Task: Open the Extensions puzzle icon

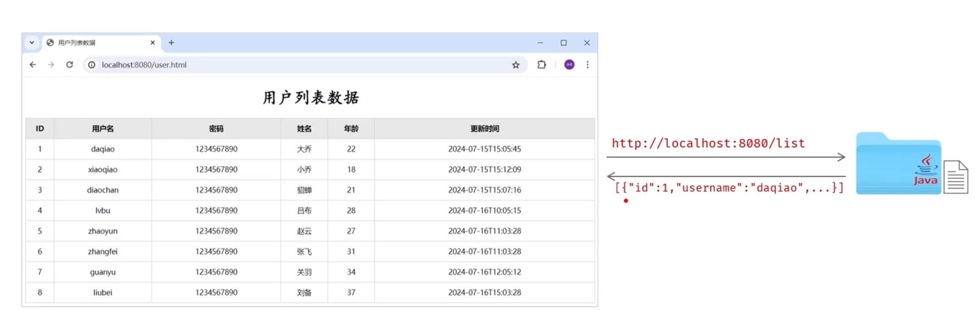Action: (541, 65)
